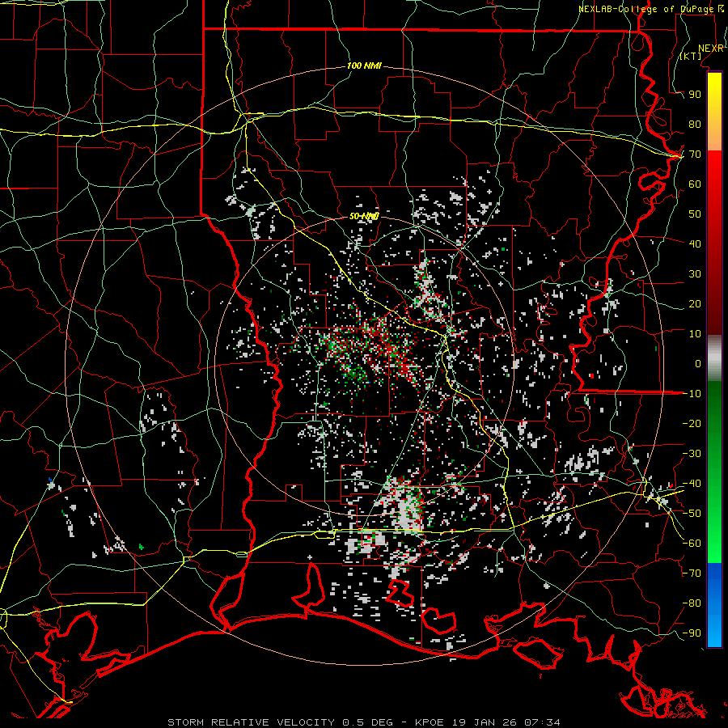Screen dimensions: 728x728
Task: Select the -80 value on the velocity scale
Action: tap(692, 603)
